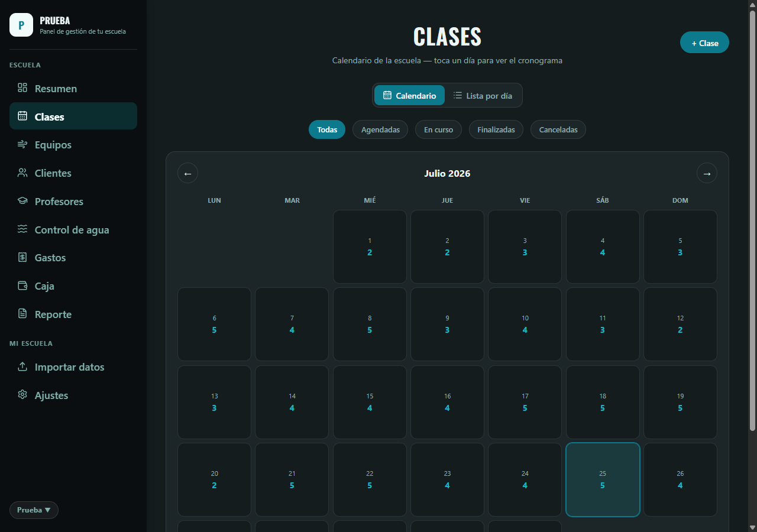The height and width of the screenshot is (532, 757).
Task: Open the Ajustes label
Action: pyautogui.click(x=51, y=395)
